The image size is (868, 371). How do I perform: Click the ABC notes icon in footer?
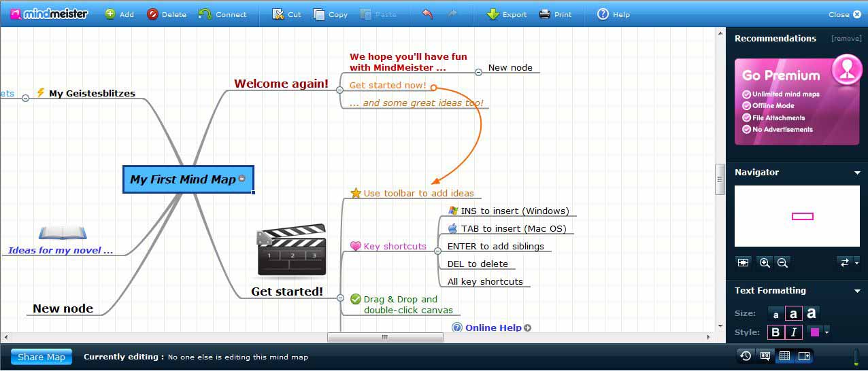point(765,356)
